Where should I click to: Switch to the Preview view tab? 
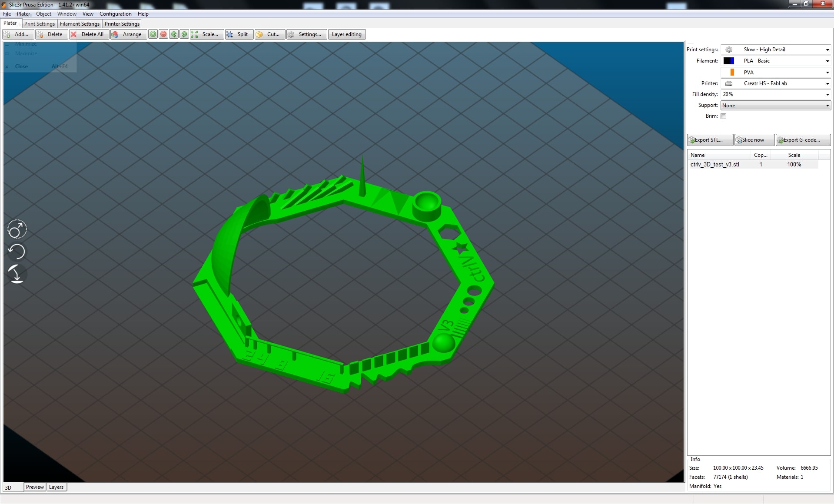tap(35, 487)
